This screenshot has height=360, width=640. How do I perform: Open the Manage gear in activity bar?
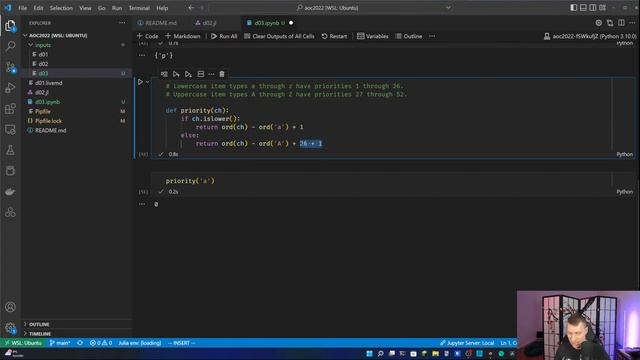[10, 327]
